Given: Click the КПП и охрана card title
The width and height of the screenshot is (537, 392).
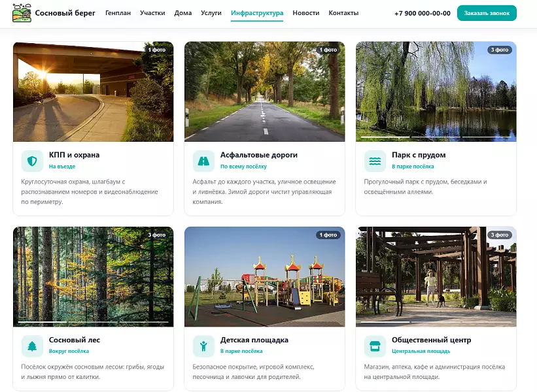Looking at the screenshot, I should click(x=75, y=155).
